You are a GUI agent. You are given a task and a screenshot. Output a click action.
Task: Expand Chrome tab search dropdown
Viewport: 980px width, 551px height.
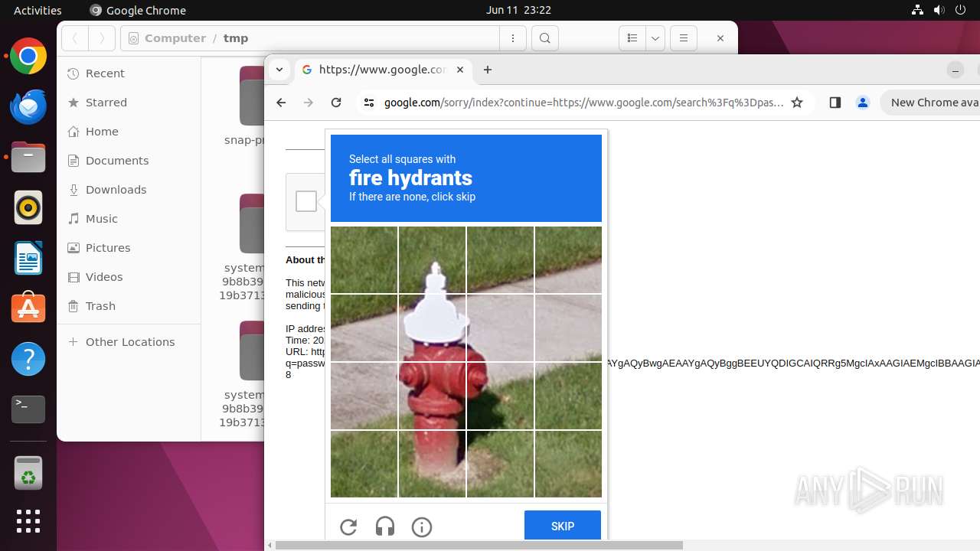click(x=279, y=70)
